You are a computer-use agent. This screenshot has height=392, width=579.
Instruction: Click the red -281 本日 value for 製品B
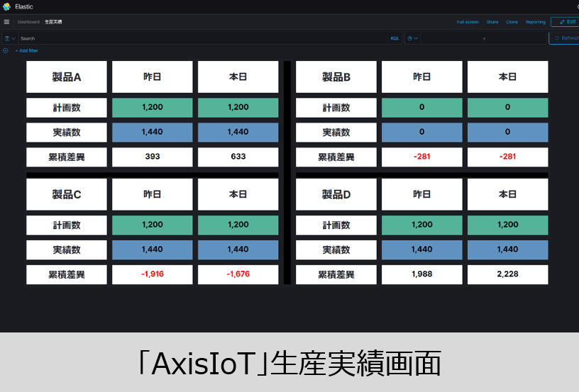click(507, 157)
